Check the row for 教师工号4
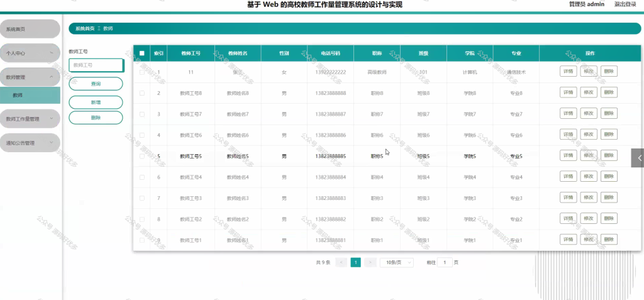This screenshot has width=644, height=300. [x=142, y=177]
